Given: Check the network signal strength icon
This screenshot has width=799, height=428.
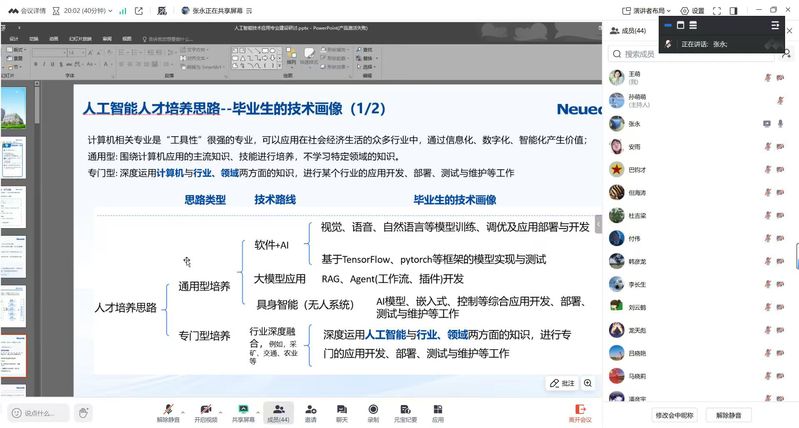Looking at the screenshot, I should [122, 10].
